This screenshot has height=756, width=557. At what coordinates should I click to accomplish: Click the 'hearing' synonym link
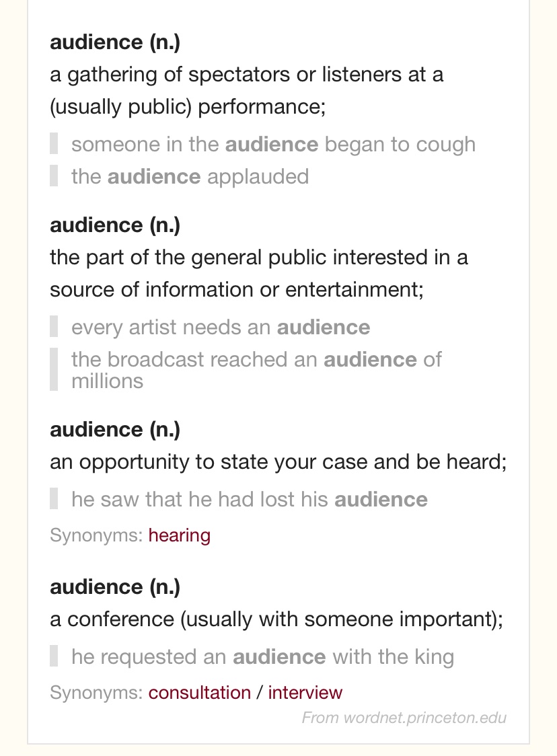pos(179,535)
